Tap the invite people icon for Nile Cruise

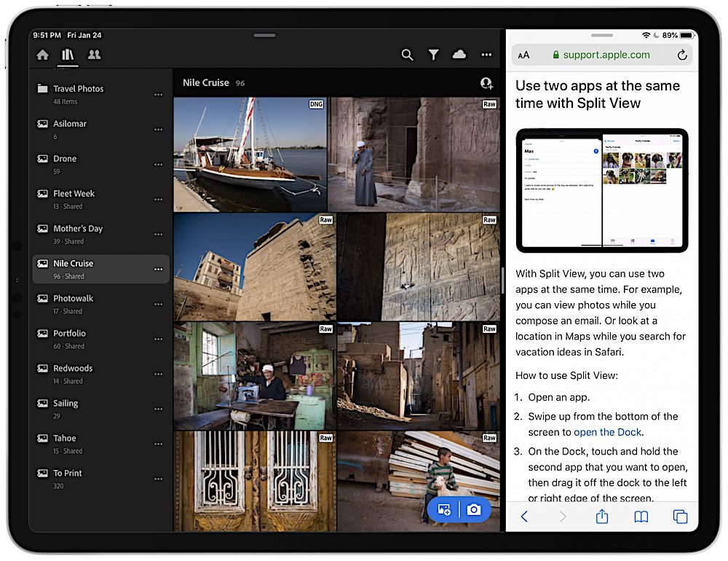(486, 83)
